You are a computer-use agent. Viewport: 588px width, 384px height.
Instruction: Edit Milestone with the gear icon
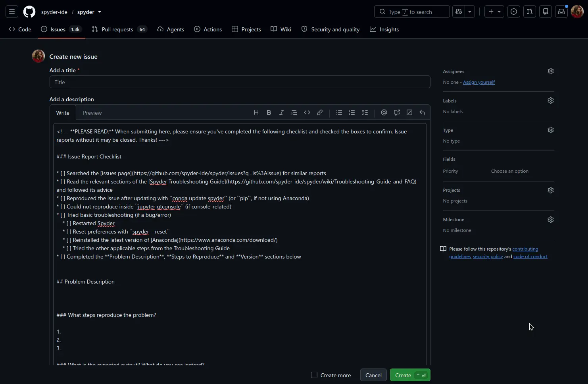tap(551, 220)
